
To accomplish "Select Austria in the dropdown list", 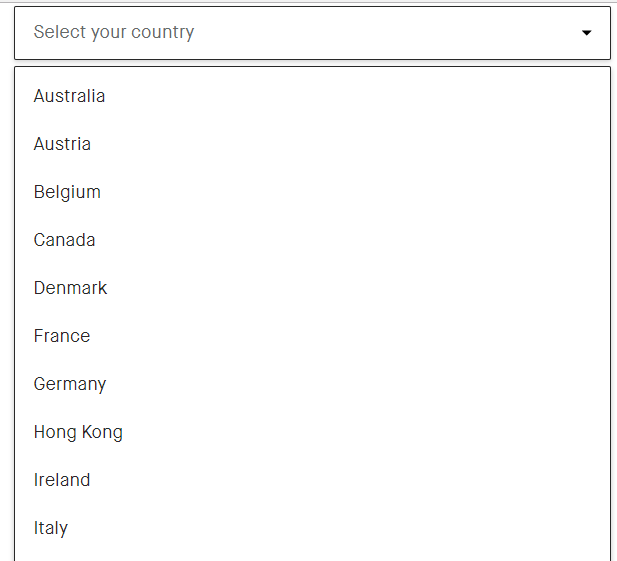I will click(62, 144).
